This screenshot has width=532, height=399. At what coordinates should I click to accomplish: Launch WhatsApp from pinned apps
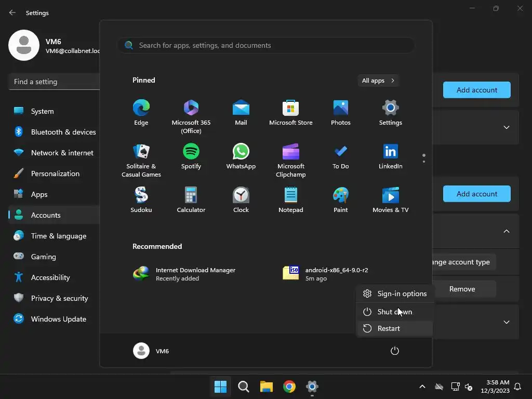241,156
